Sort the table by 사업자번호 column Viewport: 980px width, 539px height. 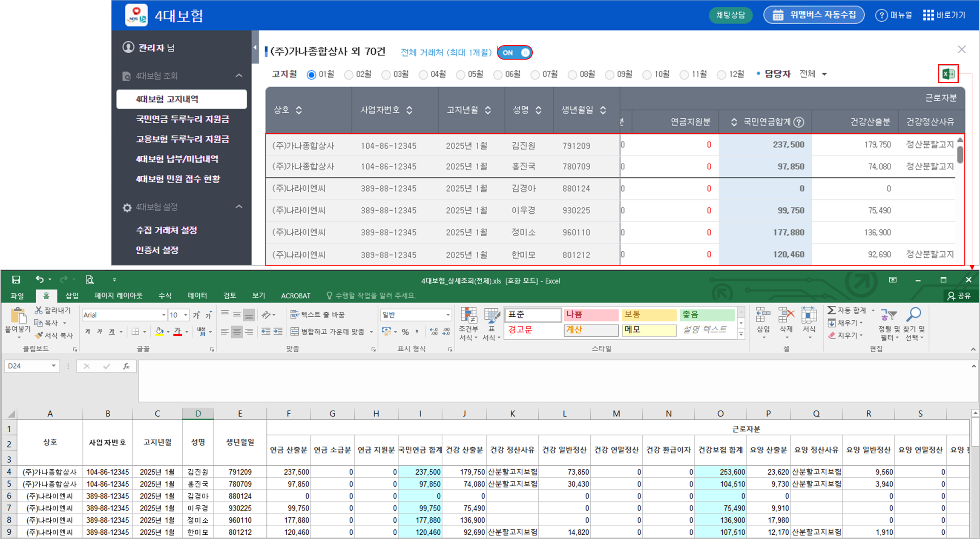409,110
